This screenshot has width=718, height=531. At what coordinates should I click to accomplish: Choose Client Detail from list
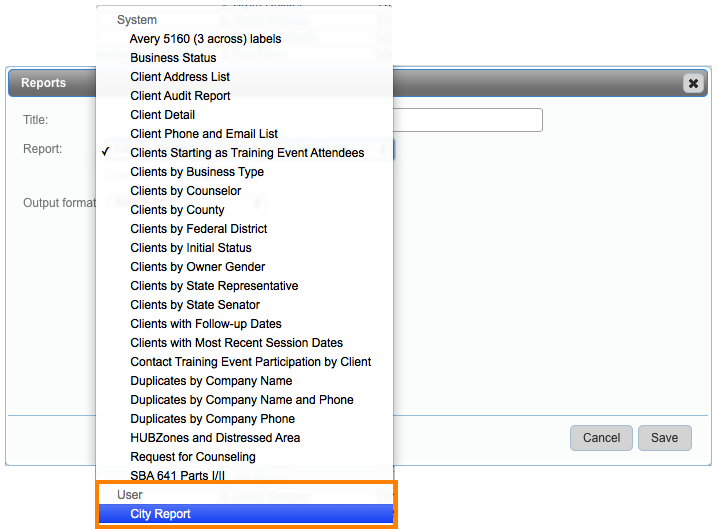click(162, 115)
